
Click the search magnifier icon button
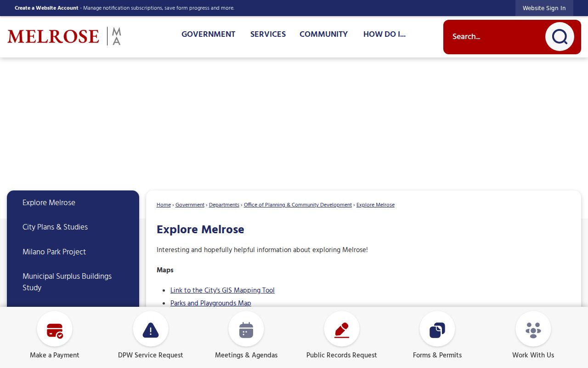point(560,37)
